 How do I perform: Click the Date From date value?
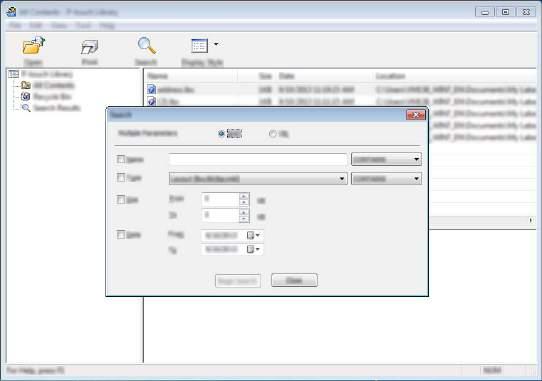point(221,235)
